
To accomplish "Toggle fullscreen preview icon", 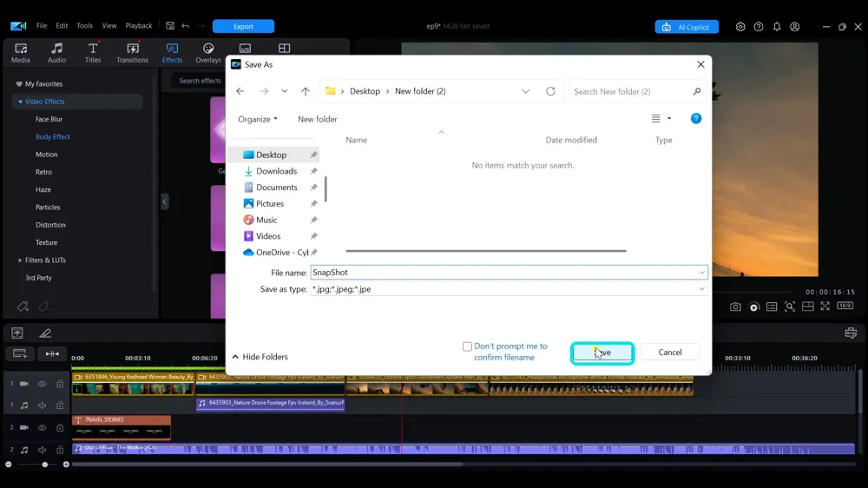I will [825, 307].
